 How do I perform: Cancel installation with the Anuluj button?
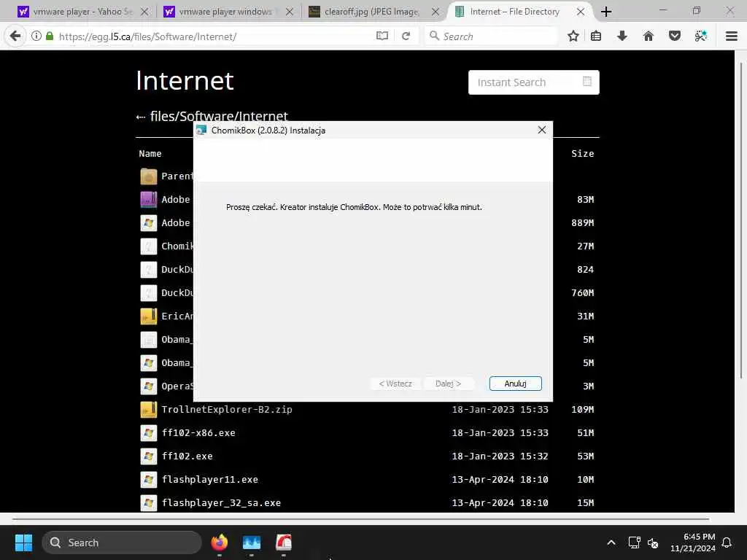(516, 384)
